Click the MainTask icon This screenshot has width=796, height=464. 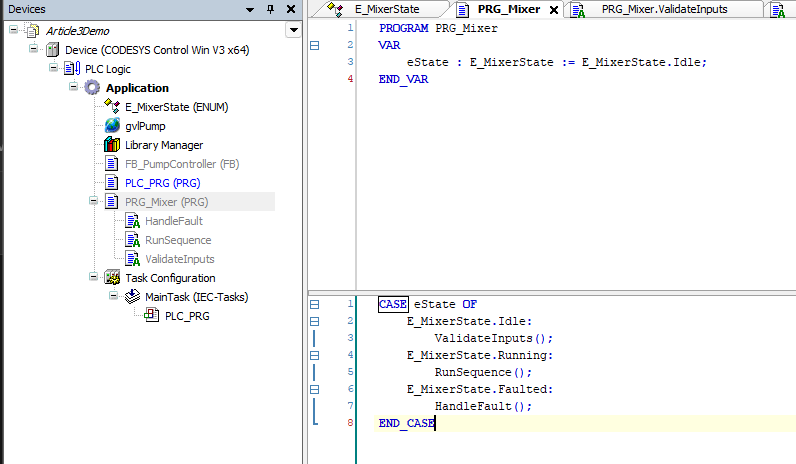click(x=132, y=296)
